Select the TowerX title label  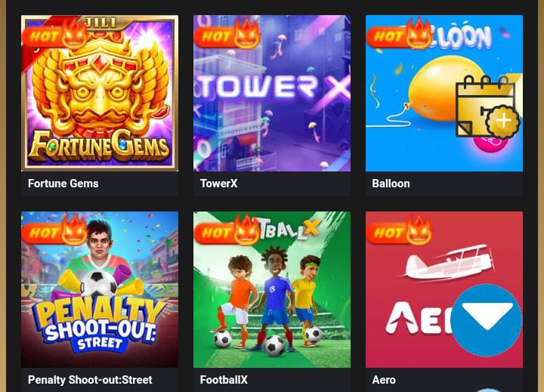218,184
